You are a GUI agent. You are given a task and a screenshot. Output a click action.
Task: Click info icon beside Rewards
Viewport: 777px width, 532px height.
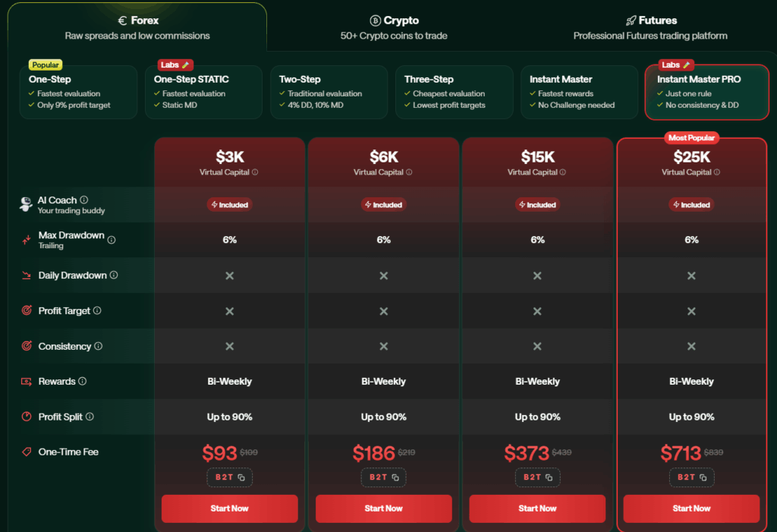click(x=83, y=382)
